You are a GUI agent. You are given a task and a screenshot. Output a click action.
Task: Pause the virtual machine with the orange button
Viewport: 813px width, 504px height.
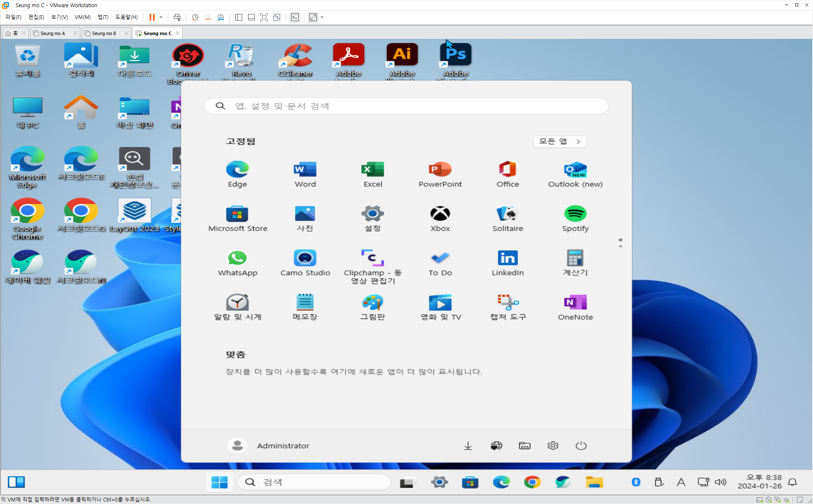pyautogui.click(x=152, y=17)
